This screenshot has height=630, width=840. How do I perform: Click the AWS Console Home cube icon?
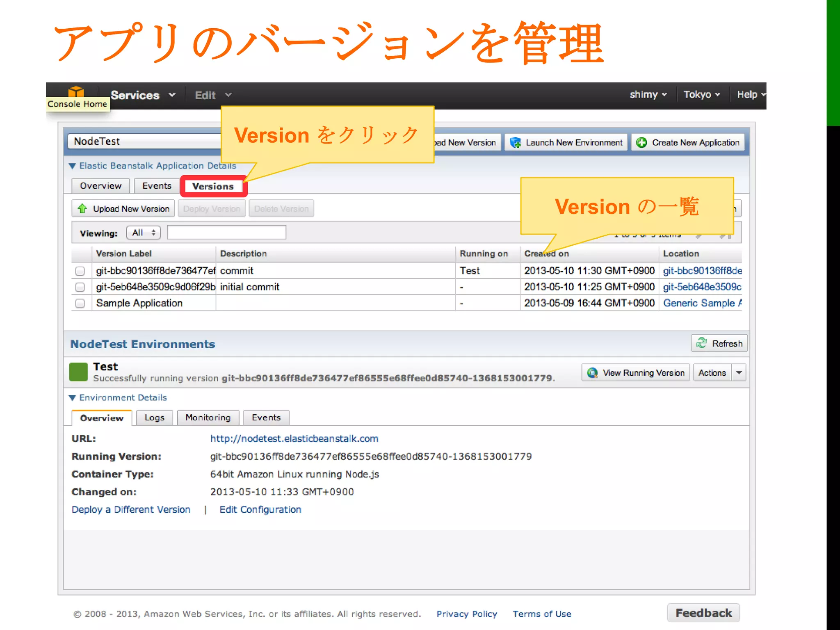pos(76,92)
